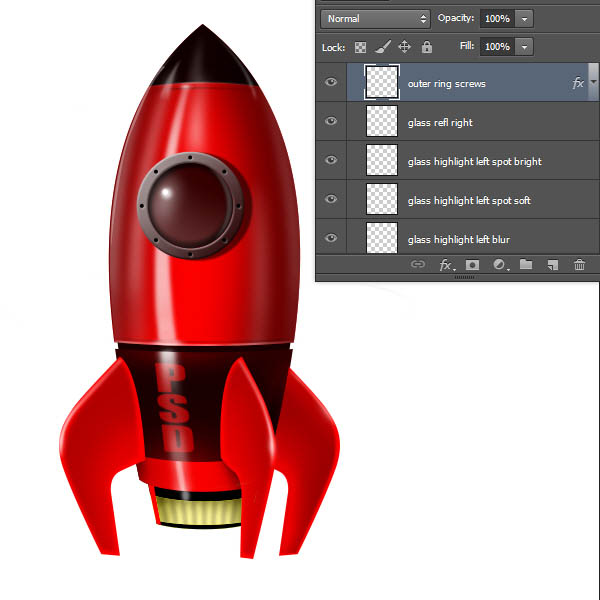Click the glass highlight left spot soft thumbnail

382,200
